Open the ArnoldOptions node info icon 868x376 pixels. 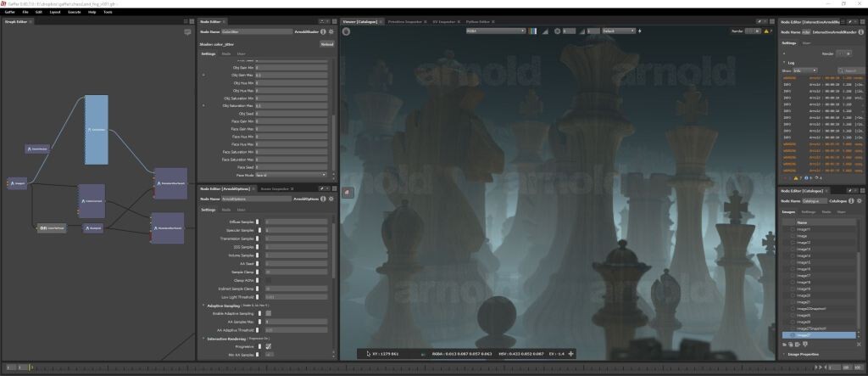click(x=323, y=199)
